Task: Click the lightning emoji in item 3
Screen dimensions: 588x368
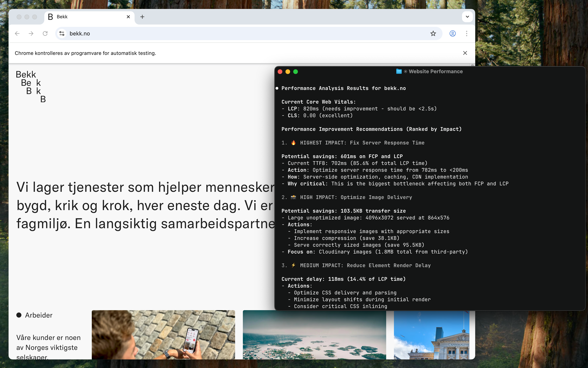Action: pyautogui.click(x=293, y=265)
